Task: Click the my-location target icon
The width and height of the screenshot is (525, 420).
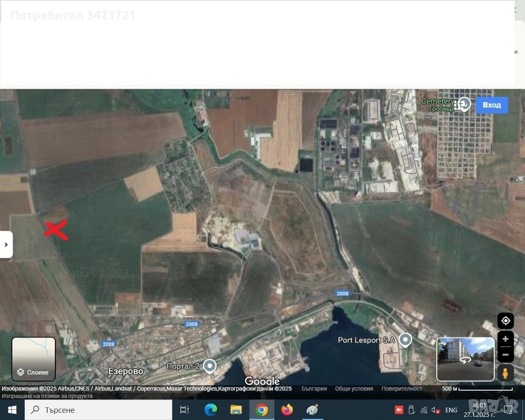Action: point(506,321)
